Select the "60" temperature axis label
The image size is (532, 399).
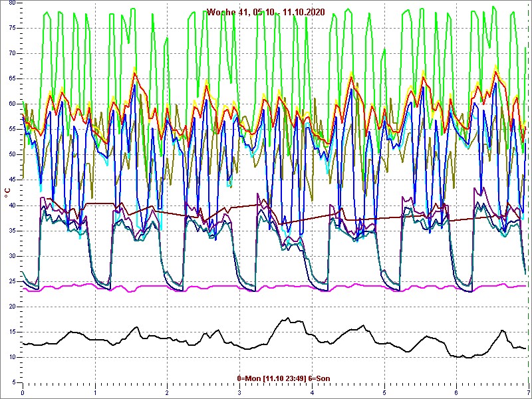[12, 104]
